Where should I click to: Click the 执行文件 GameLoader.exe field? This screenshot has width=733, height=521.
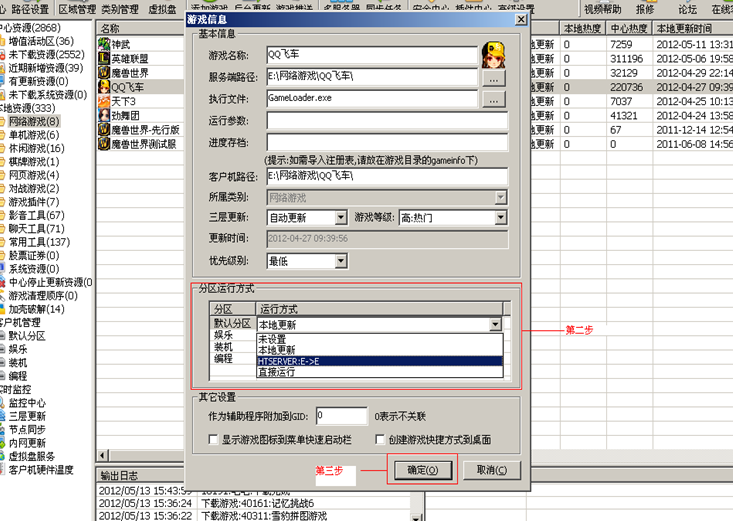[x=372, y=99]
